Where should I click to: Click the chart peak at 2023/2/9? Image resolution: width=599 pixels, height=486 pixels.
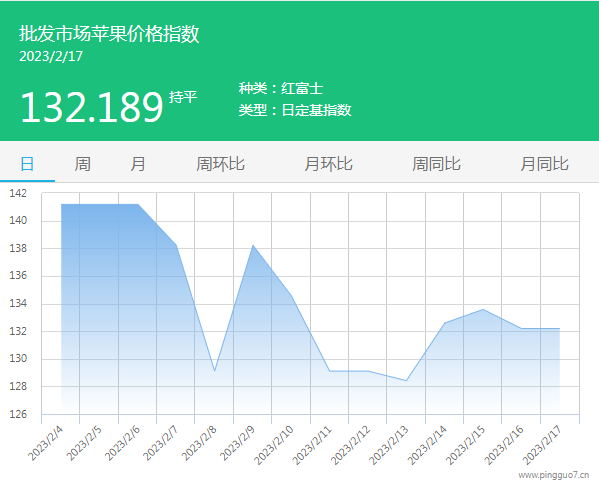tap(253, 245)
